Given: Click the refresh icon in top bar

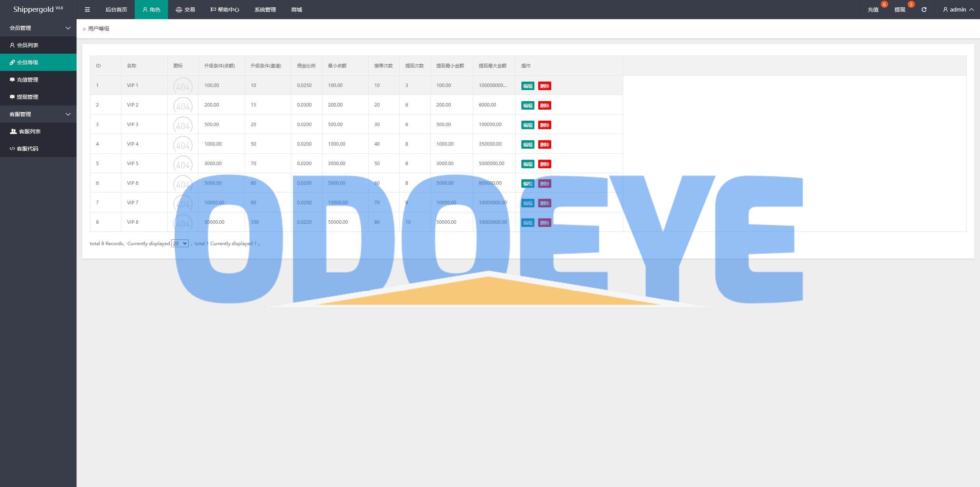Looking at the screenshot, I should tap(924, 10).
